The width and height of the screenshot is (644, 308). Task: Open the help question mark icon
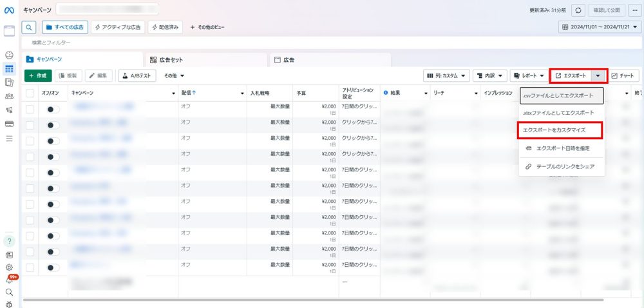(9, 241)
